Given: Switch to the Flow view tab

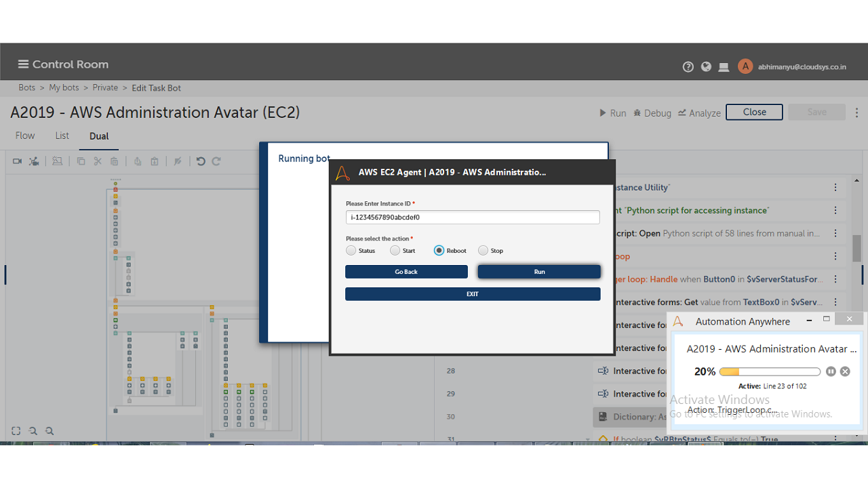Looking at the screenshot, I should tap(25, 136).
